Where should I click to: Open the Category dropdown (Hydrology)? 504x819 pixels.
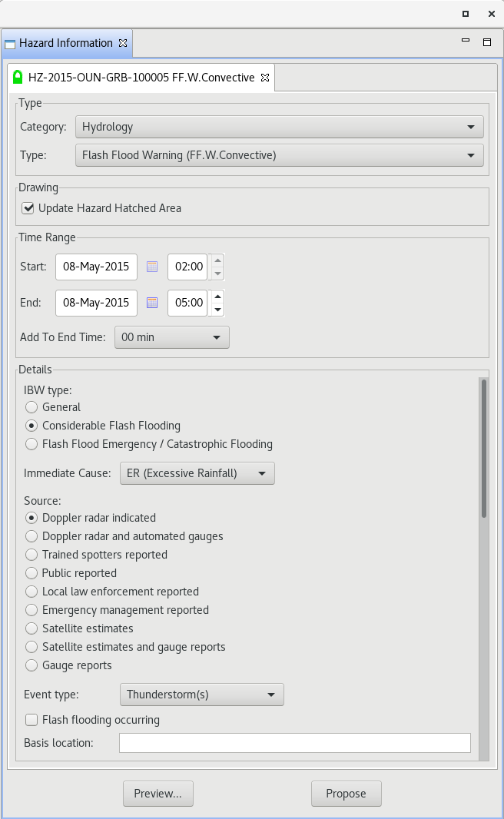pos(280,127)
